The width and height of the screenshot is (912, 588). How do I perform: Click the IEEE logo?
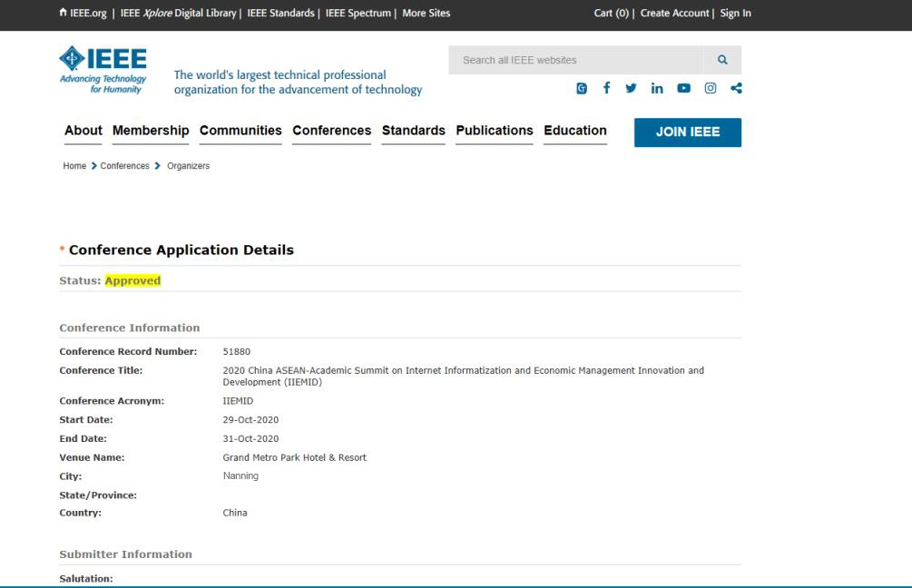(x=103, y=70)
